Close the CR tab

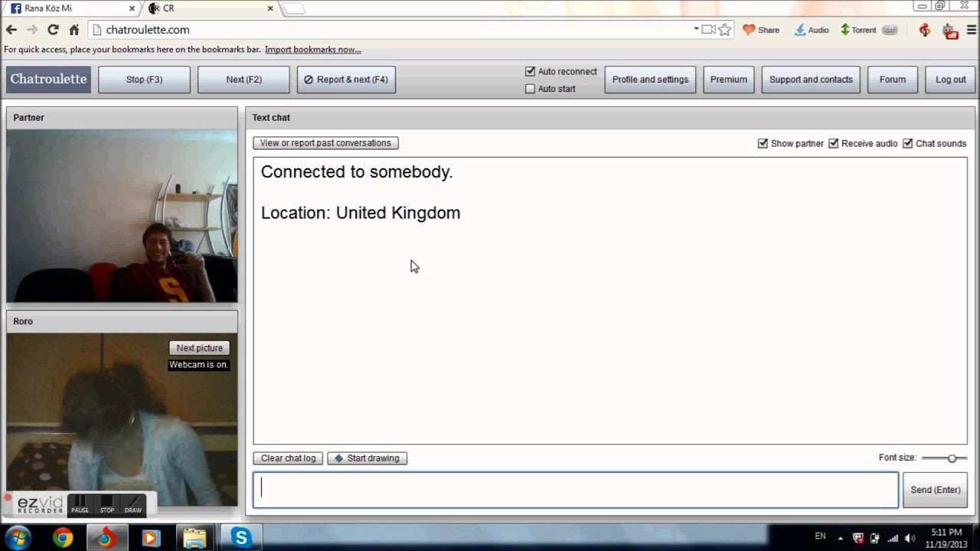(x=269, y=8)
